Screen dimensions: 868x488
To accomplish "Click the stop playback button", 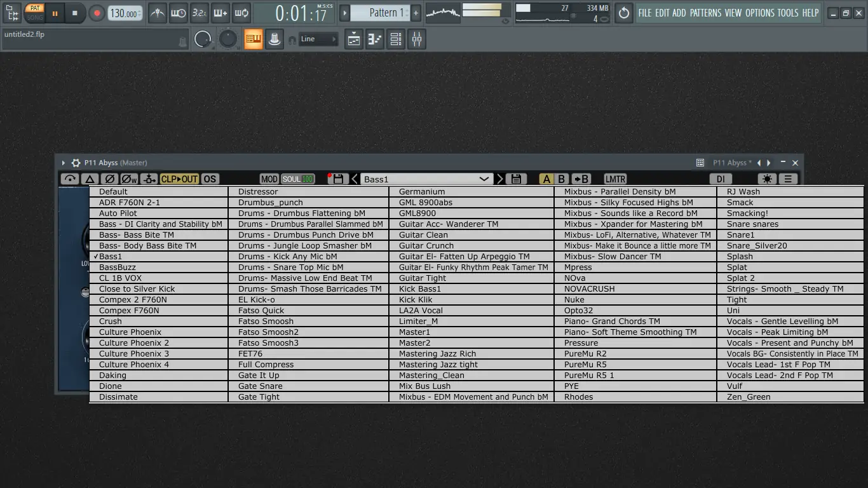I will pos(74,13).
